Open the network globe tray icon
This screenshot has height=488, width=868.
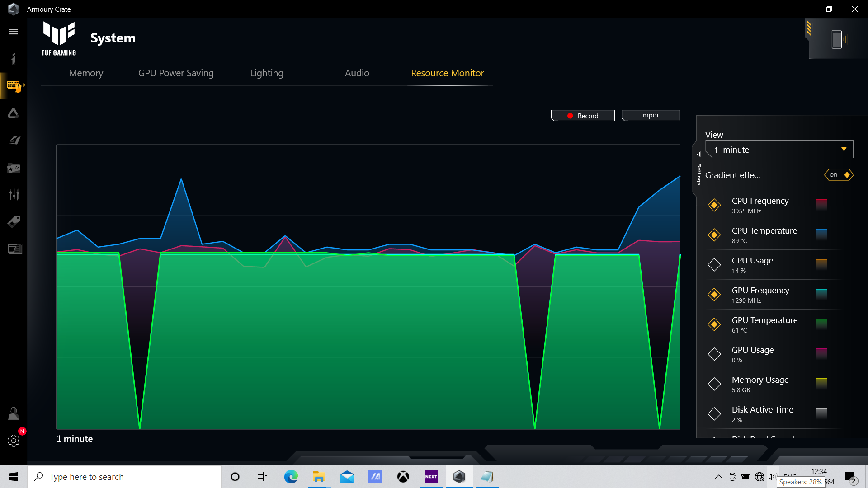759,477
